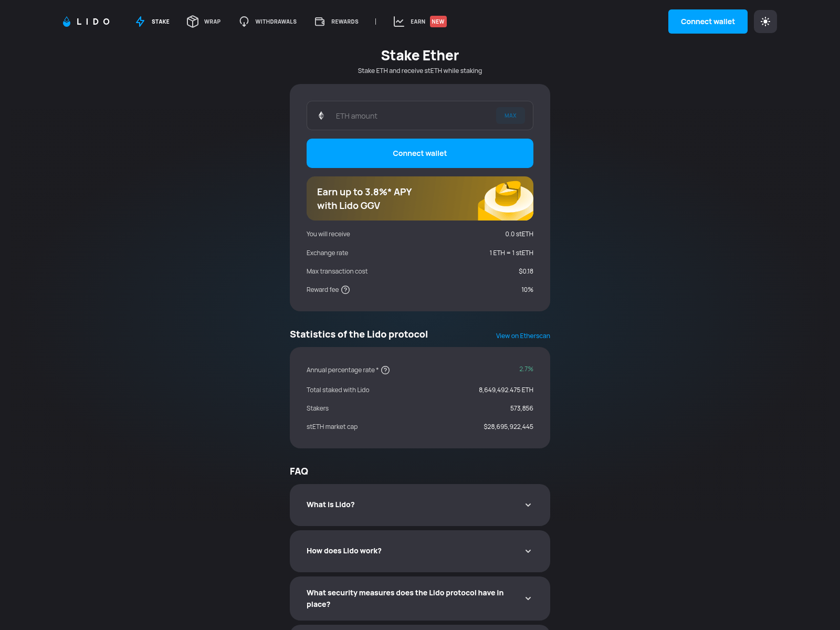Screen dimensions: 840x630
Task: Open the EARN navigation tab
Action: (x=419, y=22)
